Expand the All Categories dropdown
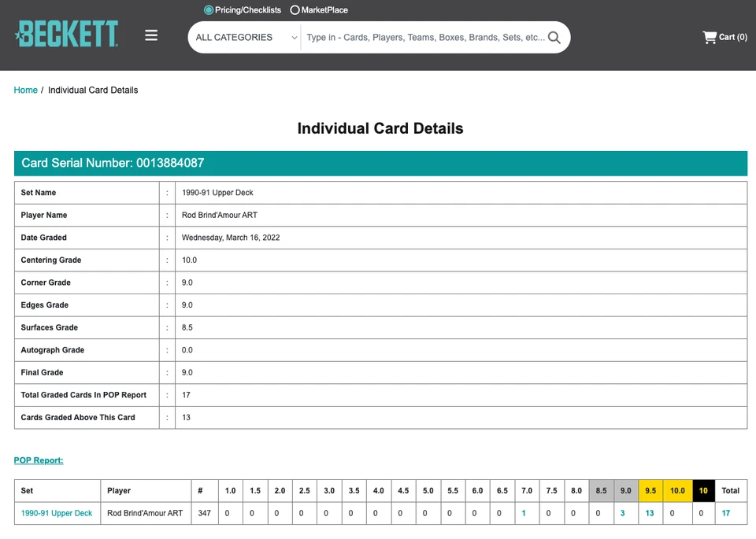 coord(245,37)
